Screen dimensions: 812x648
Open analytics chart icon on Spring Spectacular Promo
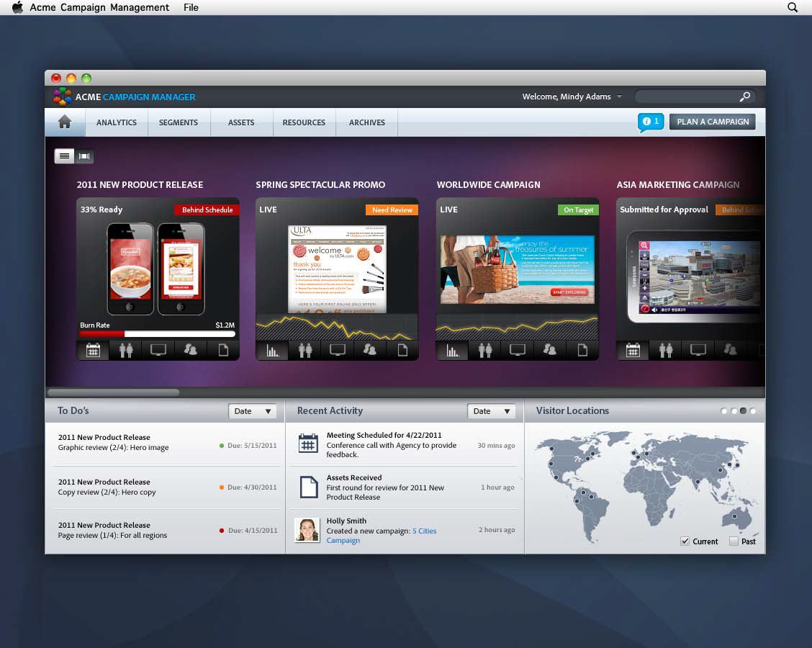(x=272, y=351)
